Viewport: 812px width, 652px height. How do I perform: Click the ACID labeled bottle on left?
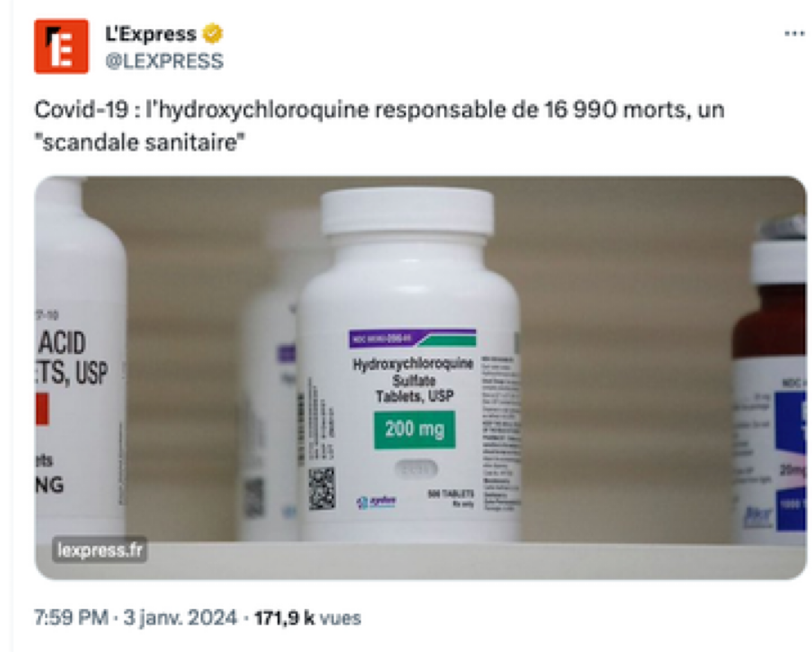pyautogui.click(x=79, y=362)
